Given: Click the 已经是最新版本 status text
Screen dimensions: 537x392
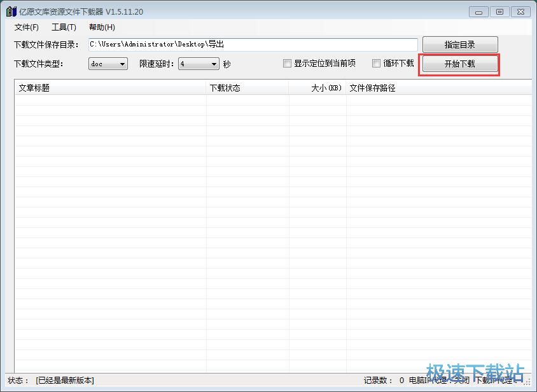Looking at the screenshot, I should [65, 381].
